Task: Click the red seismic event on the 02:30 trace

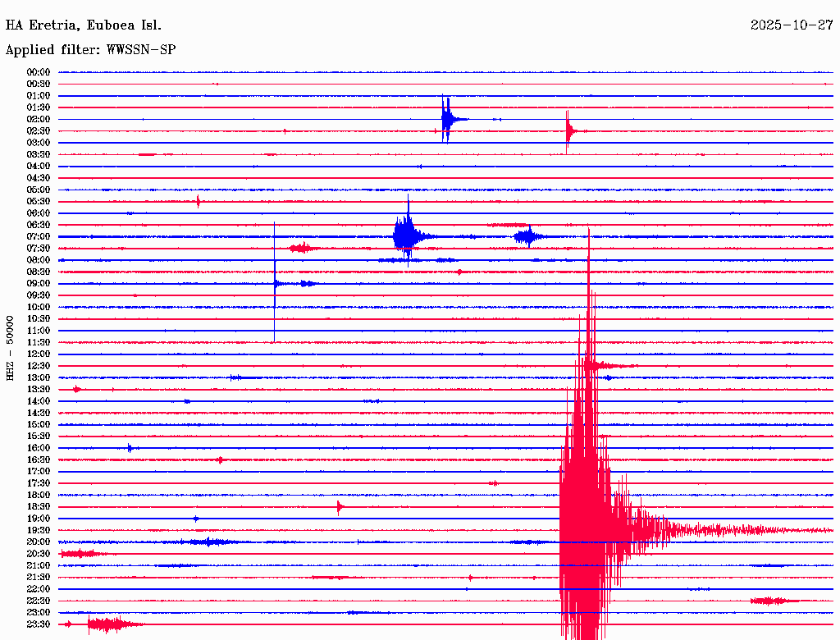Action: coord(569,130)
